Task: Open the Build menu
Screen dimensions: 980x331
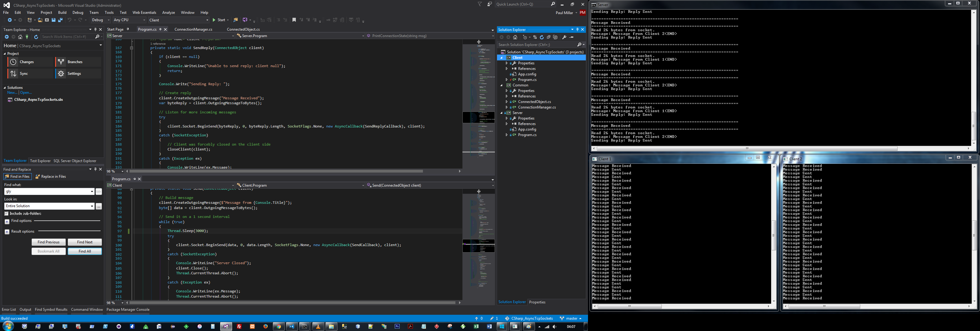Action: pyautogui.click(x=62, y=13)
